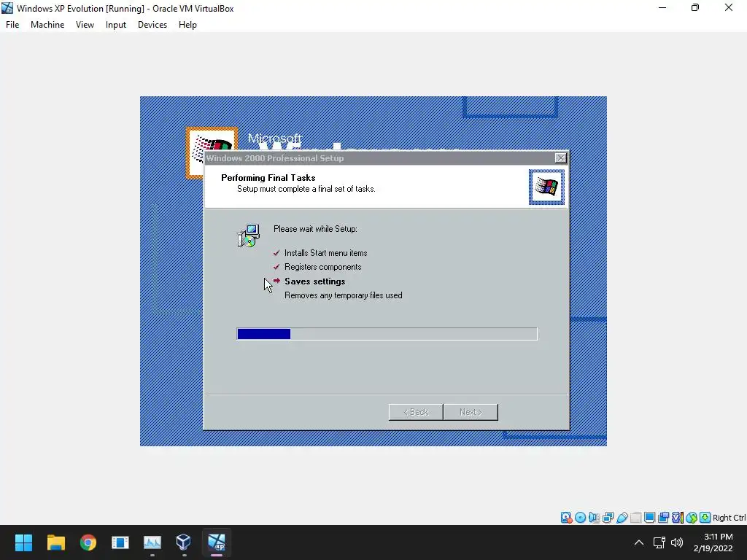Screen dimensions: 747x560
Task: Open the Machine menu
Action: [47, 25]
